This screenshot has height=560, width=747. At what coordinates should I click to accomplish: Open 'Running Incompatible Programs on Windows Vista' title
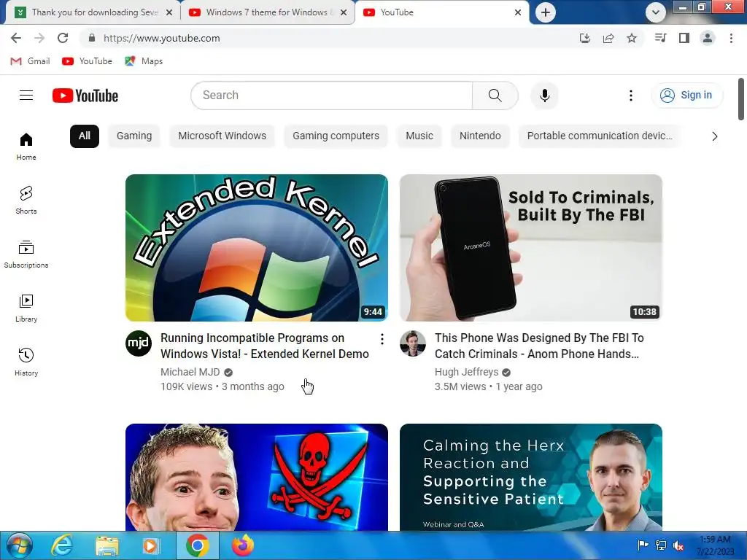(x=264, y=346)
